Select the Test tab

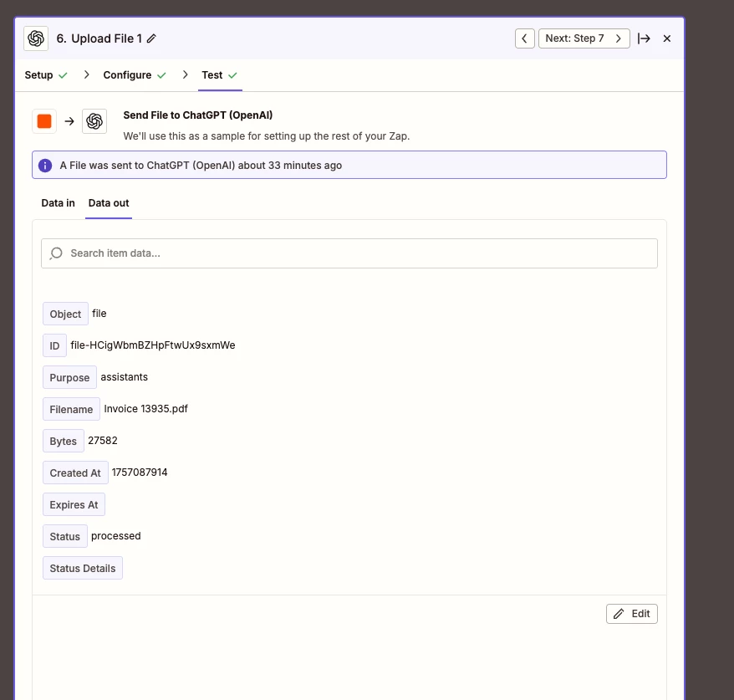(220, 75)
